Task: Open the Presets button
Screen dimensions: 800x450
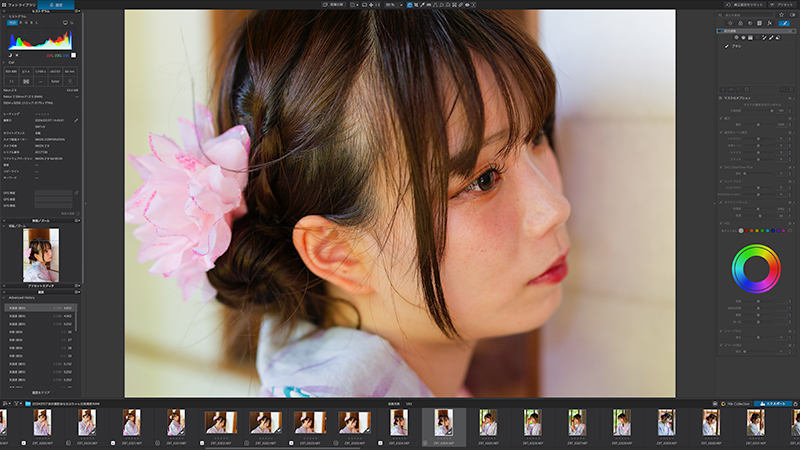Action: [x=782, y=5]
